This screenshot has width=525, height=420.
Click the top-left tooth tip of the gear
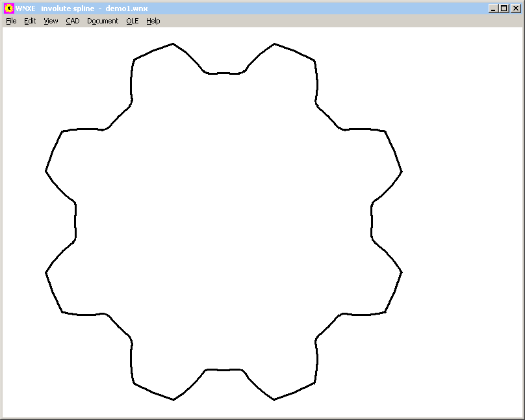coord(153,51)
